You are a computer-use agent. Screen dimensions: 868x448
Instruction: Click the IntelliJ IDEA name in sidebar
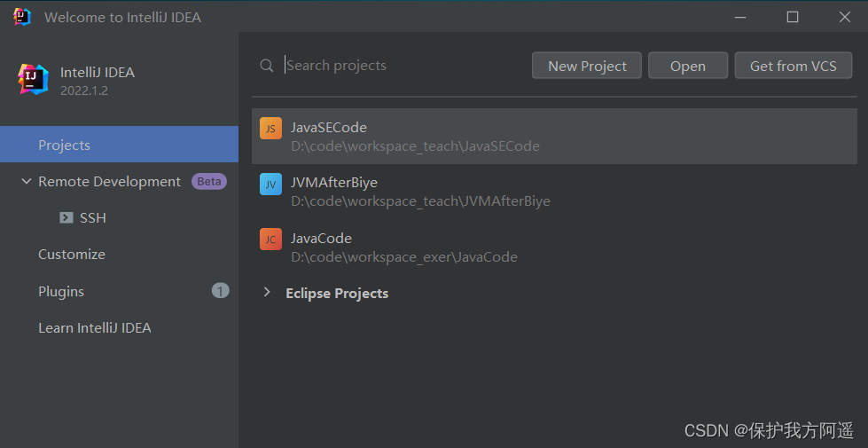point(98,73)
